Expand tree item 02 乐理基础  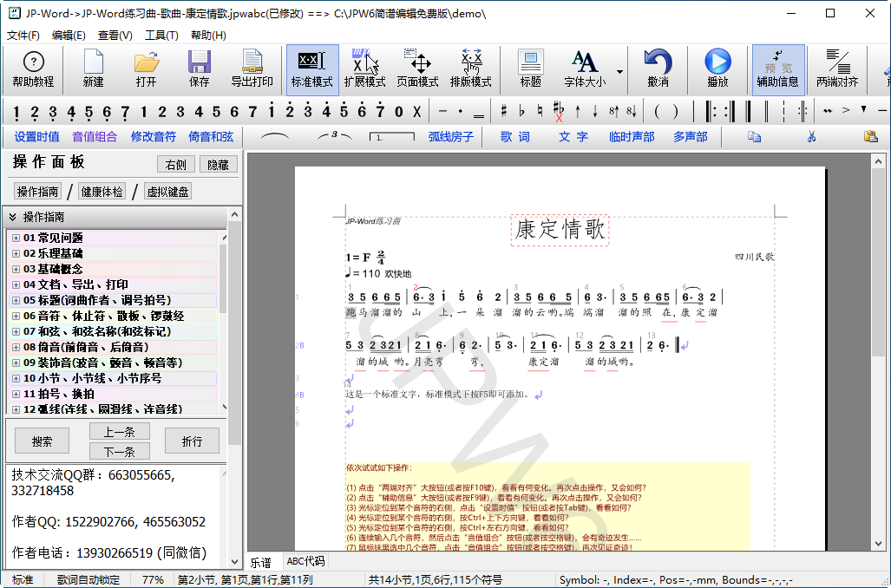click(x=16, y=253)
